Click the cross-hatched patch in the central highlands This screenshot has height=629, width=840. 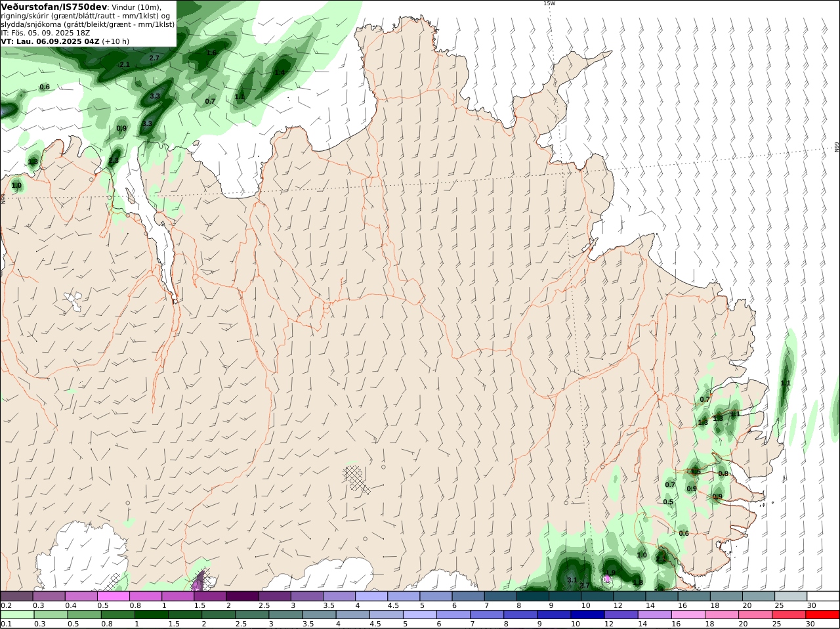click(x=356, y=479)
